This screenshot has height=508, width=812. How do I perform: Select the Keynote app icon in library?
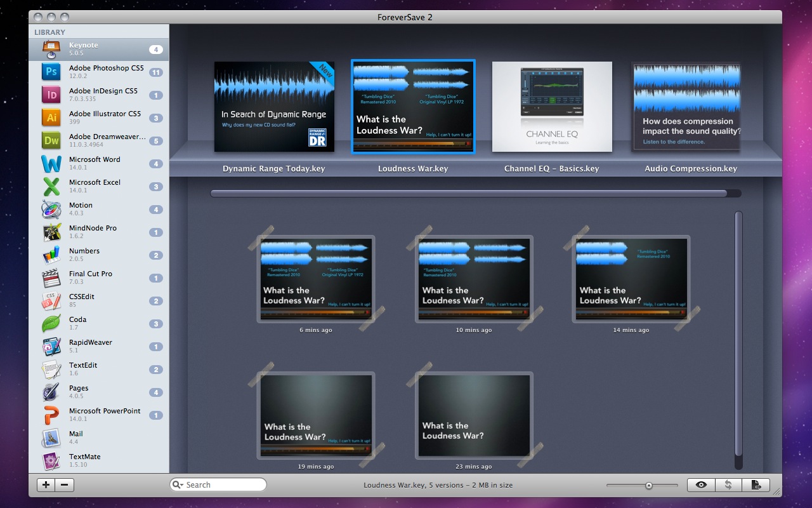click(51, 49)
